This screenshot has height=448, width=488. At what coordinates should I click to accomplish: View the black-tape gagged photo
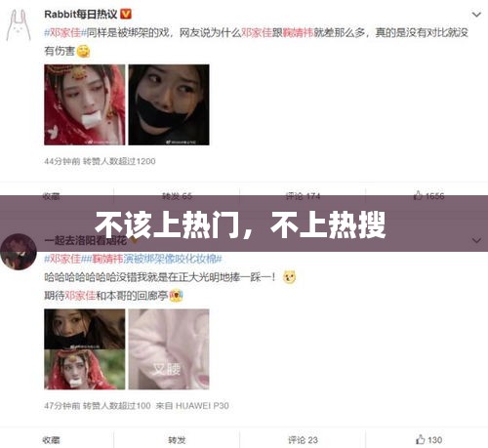coord(169,104)
